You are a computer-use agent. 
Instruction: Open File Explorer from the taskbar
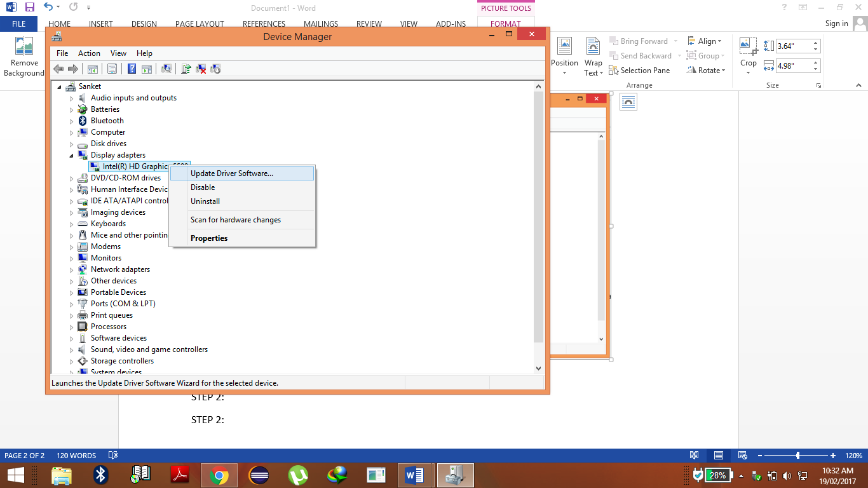(62, 475)
